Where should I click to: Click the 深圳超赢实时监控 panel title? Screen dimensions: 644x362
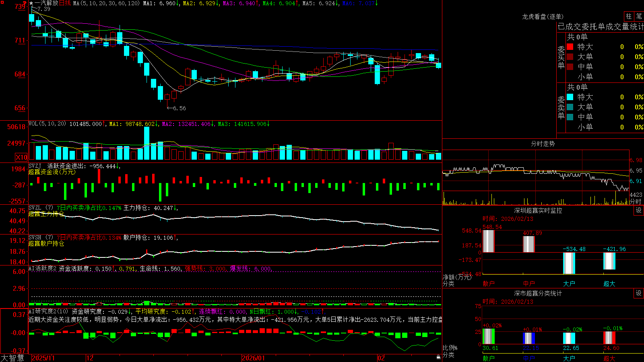click(538, 210)
